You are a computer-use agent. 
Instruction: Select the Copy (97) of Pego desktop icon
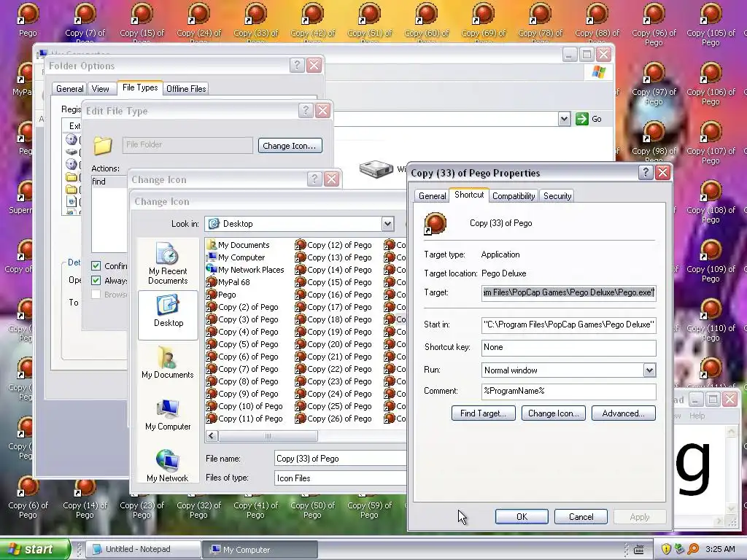pyautogui.click(x=654, y=83)
